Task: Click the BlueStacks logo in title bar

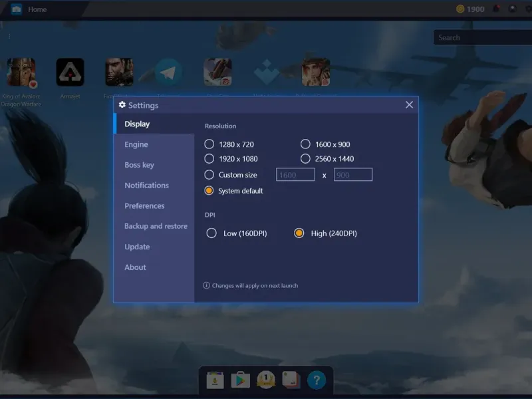Action: click(16, 9)
